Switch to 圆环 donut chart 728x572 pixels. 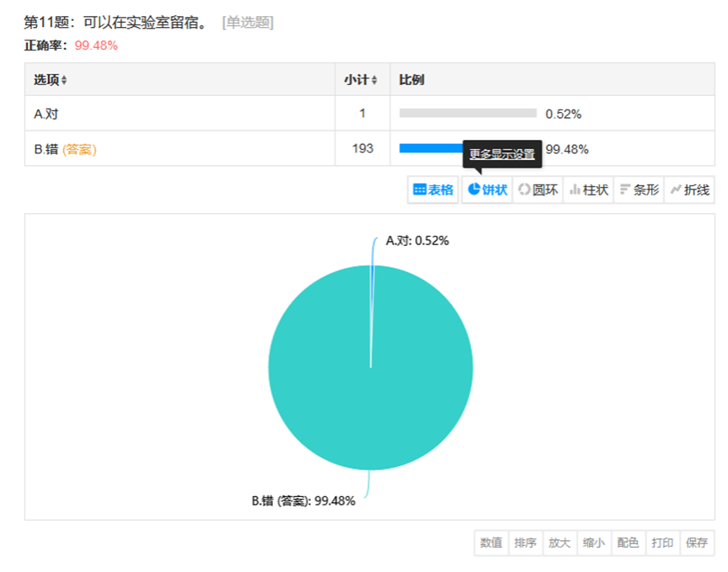(x=538, y=190)
